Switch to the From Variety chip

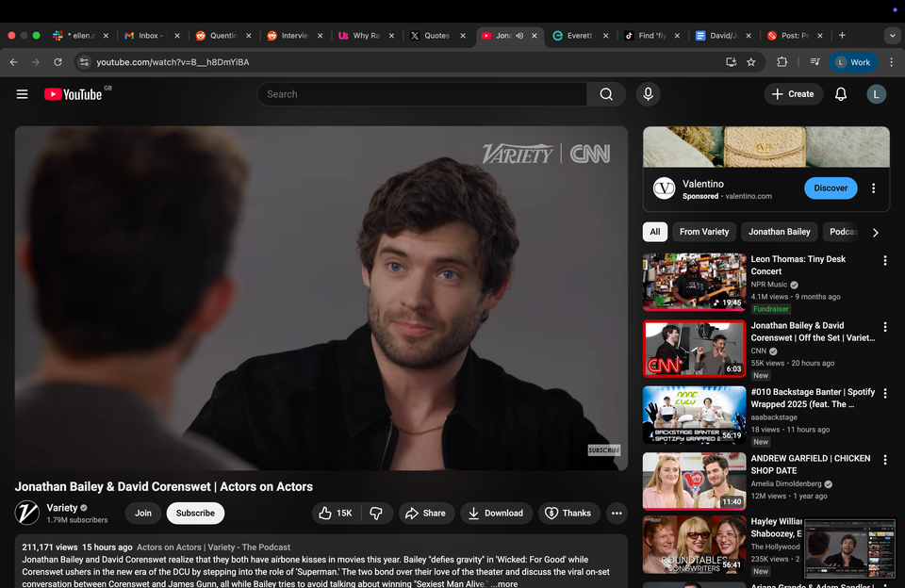[703, 231]
